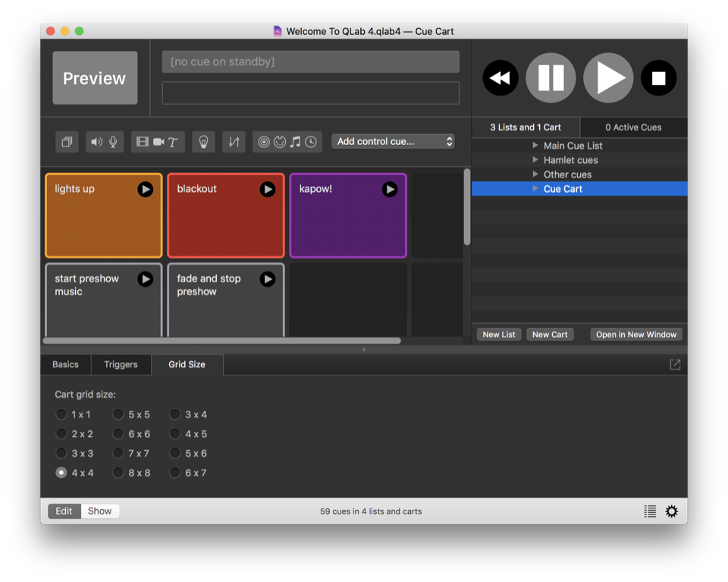
Task: Select the 3 x 3 cart grid size
Action: click(x=61, y=453)
